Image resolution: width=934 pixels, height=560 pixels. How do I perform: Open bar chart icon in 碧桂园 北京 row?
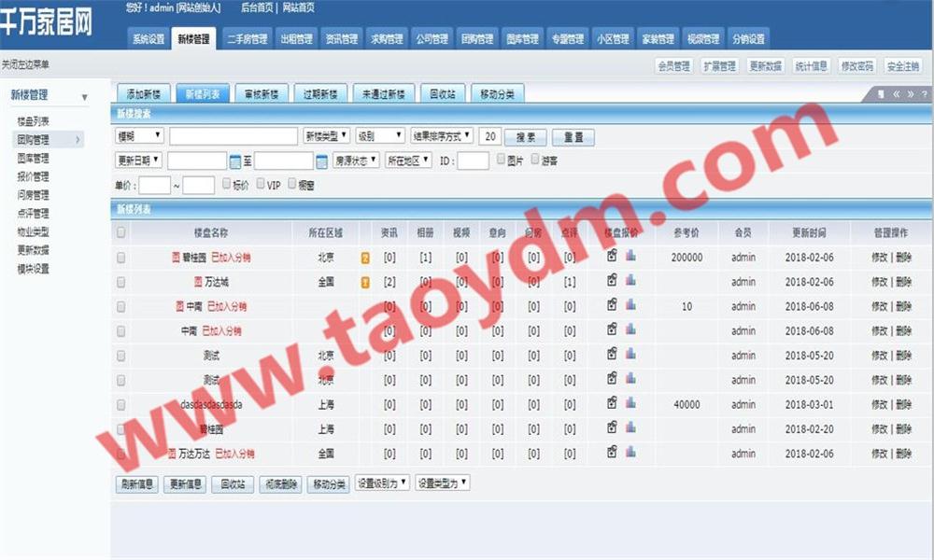pyautogui.click(x=630, y=256)
